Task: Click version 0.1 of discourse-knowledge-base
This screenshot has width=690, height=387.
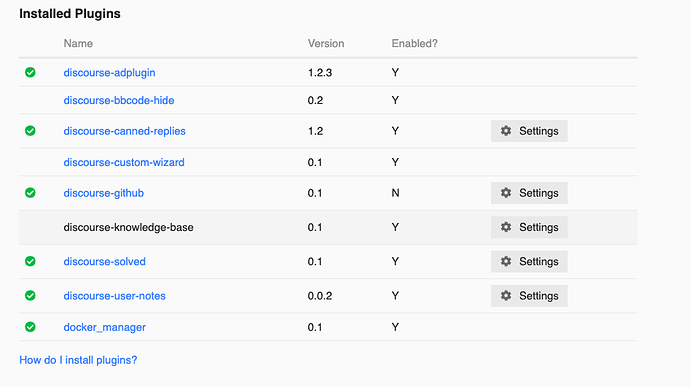Action: click(x=315, y=227)
